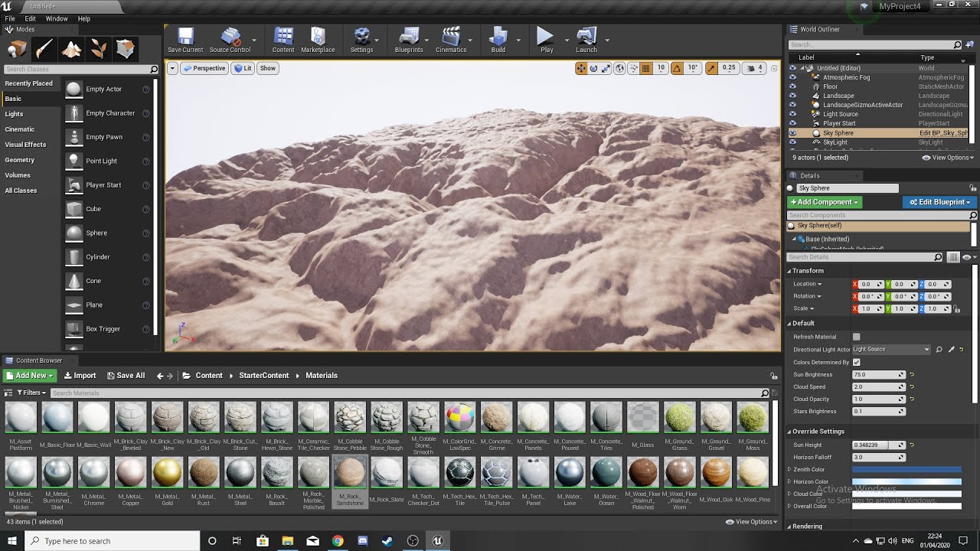Select the Foliage mode icon
The image size is (980, 551).
98,49
